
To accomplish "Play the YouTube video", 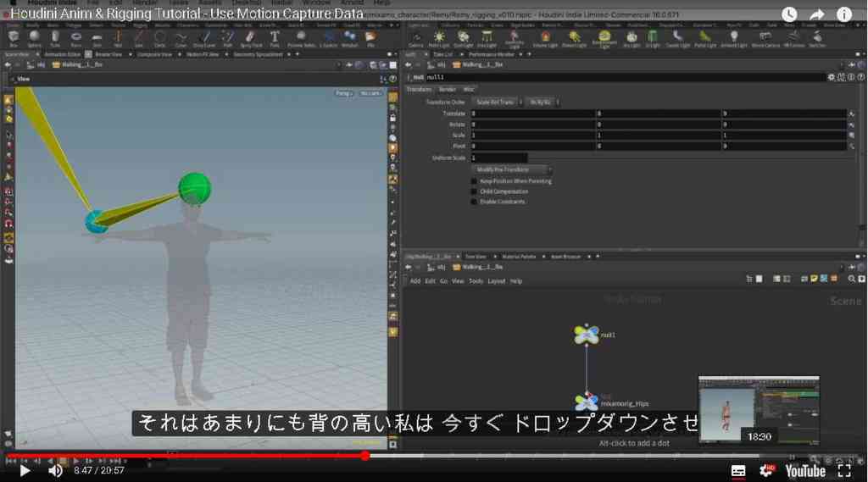I will click(x=25, y=470).
